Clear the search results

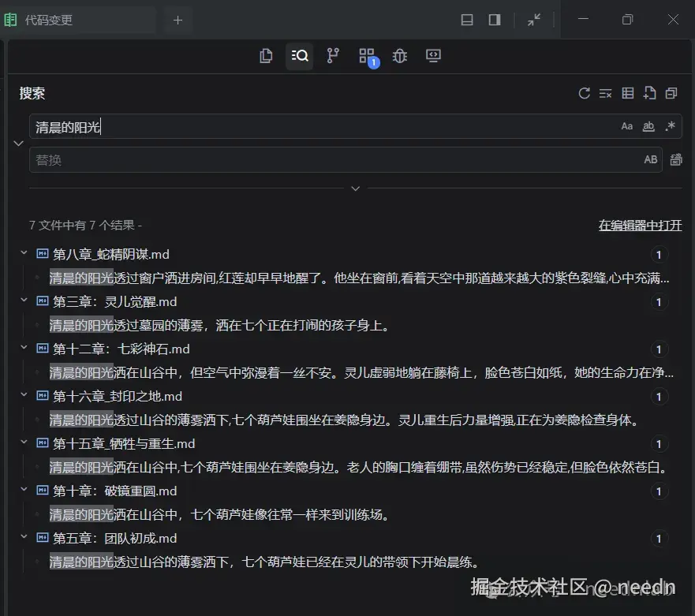606,93
